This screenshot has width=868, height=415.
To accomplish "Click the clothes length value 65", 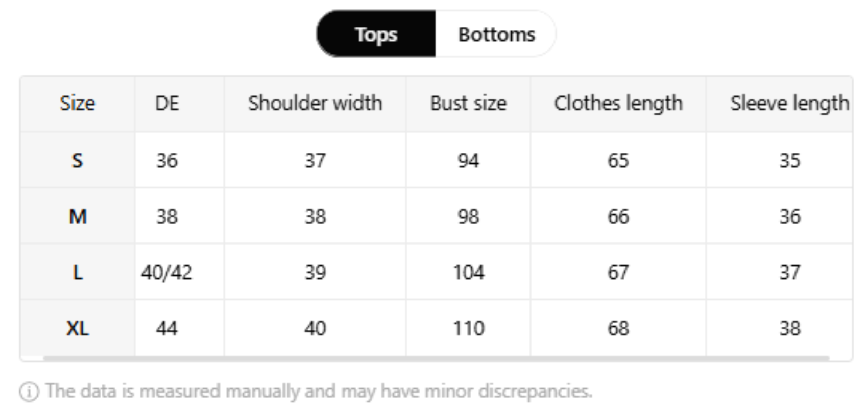I will click(618, 161).
